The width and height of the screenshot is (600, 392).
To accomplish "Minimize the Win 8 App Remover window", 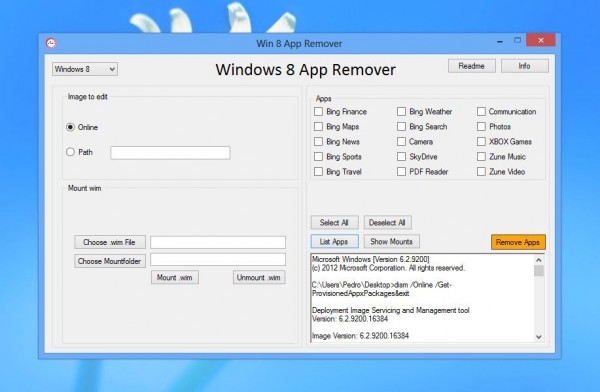I will point(500,41).
